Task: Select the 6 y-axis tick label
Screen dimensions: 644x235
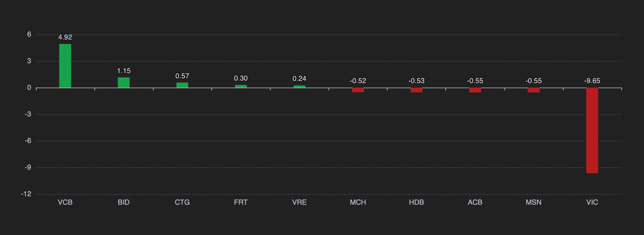Action: tap(29, 34)
